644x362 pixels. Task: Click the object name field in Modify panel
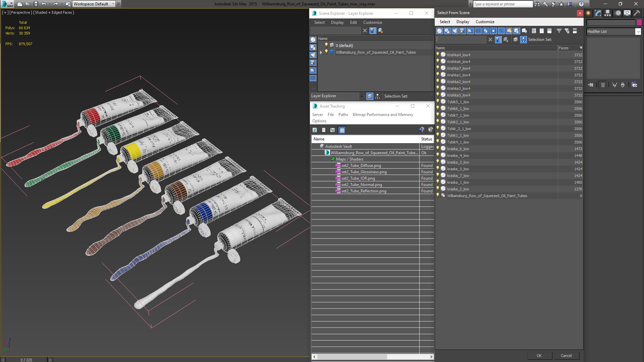click(611, 22)
